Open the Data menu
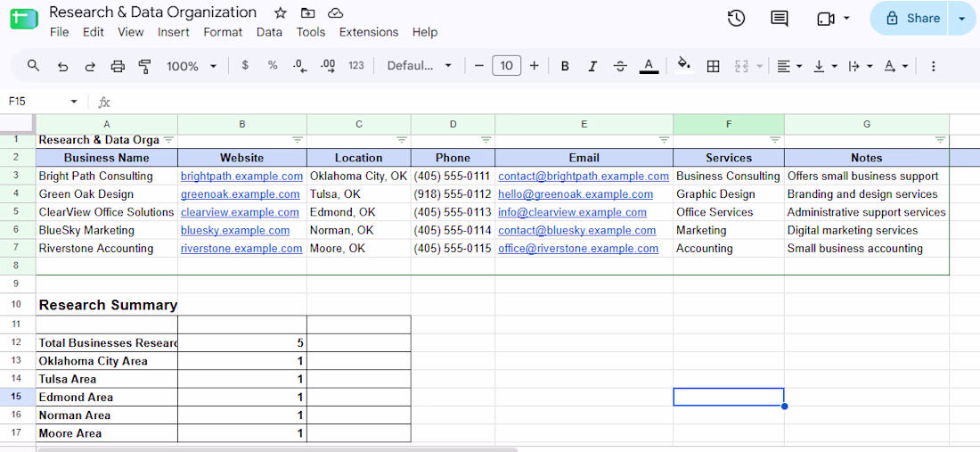The image size is (980, 452). click(269, 32)
